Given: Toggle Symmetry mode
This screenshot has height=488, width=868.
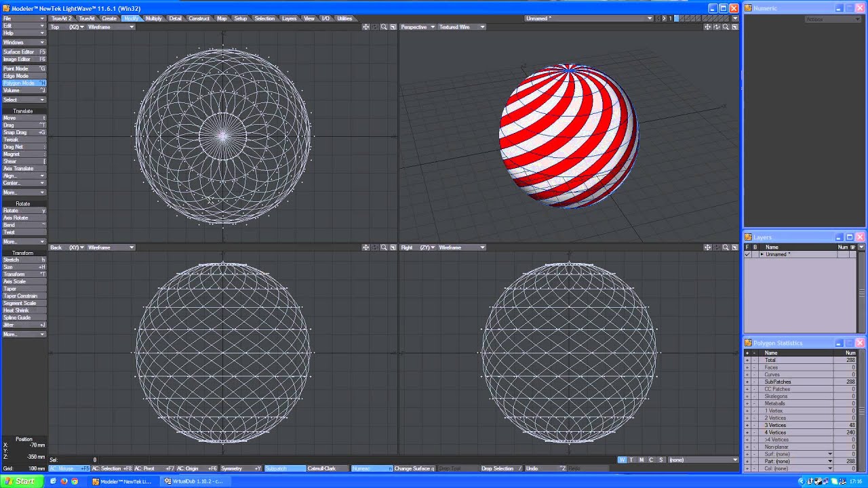Looking at the screenshot, I should pos(241,468).
